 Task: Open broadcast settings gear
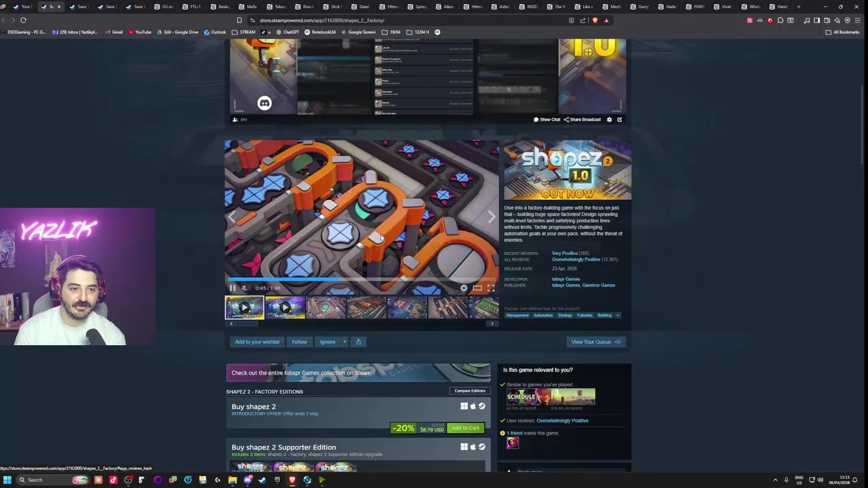click(609, 119)
